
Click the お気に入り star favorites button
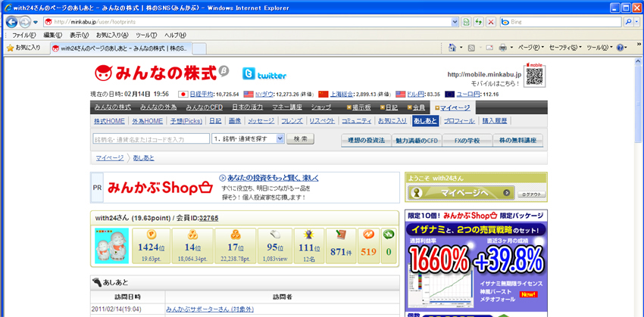[x=23, y=48]
